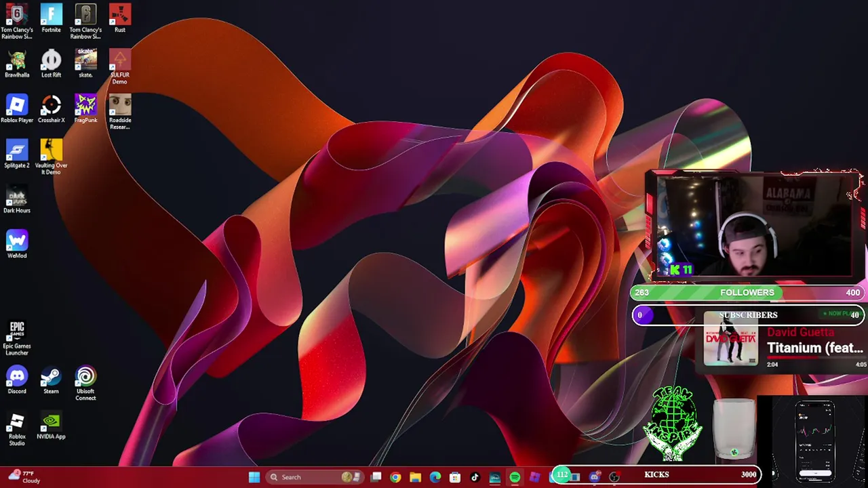Image resolution: width=868 pixels, height=488 pixels.
Task: Launch Roblox Player from the desktop
Action: point(17,109)
